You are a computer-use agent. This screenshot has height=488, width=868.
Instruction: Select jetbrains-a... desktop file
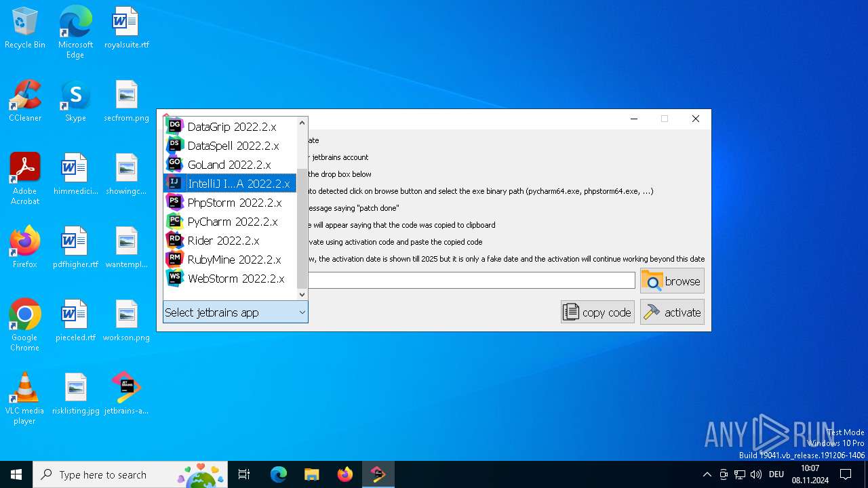pyautogui.click(x=126, y=394)
